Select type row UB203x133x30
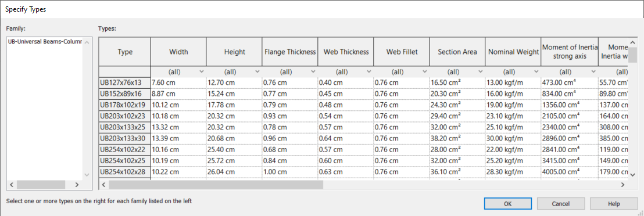Image resolution: width=644 pixels, height=216 pixels. coord(124,138)
